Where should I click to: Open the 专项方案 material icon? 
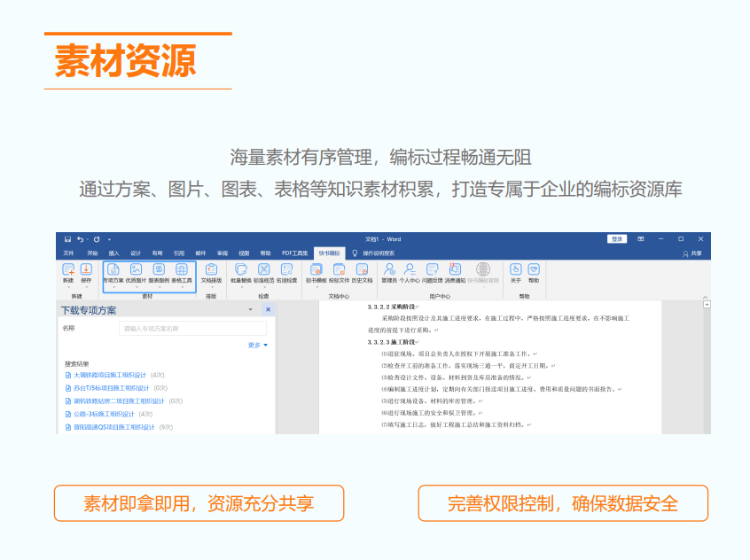pos(113,269)
